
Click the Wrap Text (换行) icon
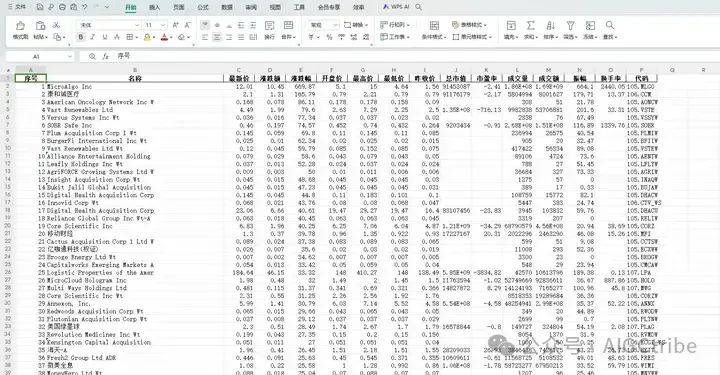[270, 25]
